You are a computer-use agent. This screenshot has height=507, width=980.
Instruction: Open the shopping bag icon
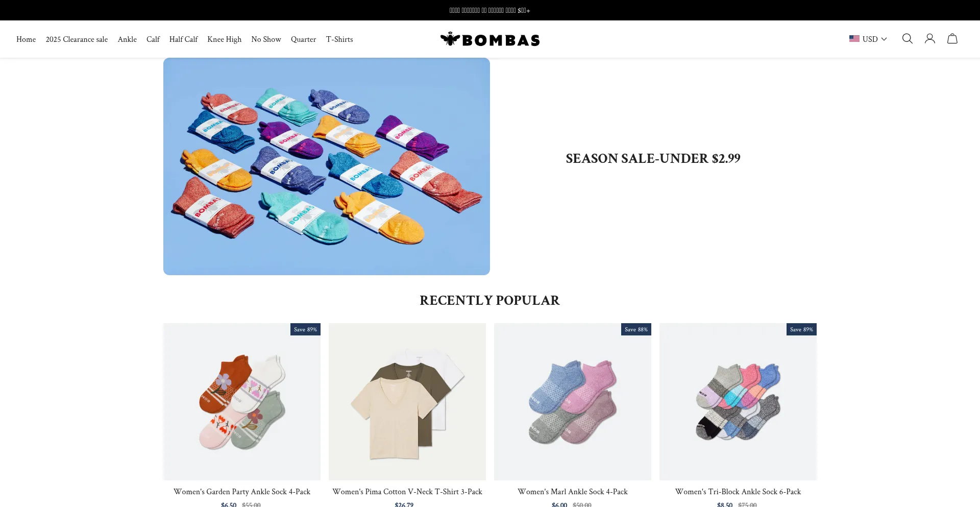pos(952,39)
